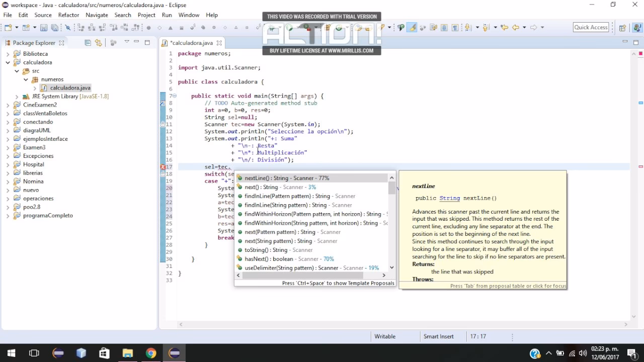
Task: Expand the Biblioteca project
Action: [8, 54]
